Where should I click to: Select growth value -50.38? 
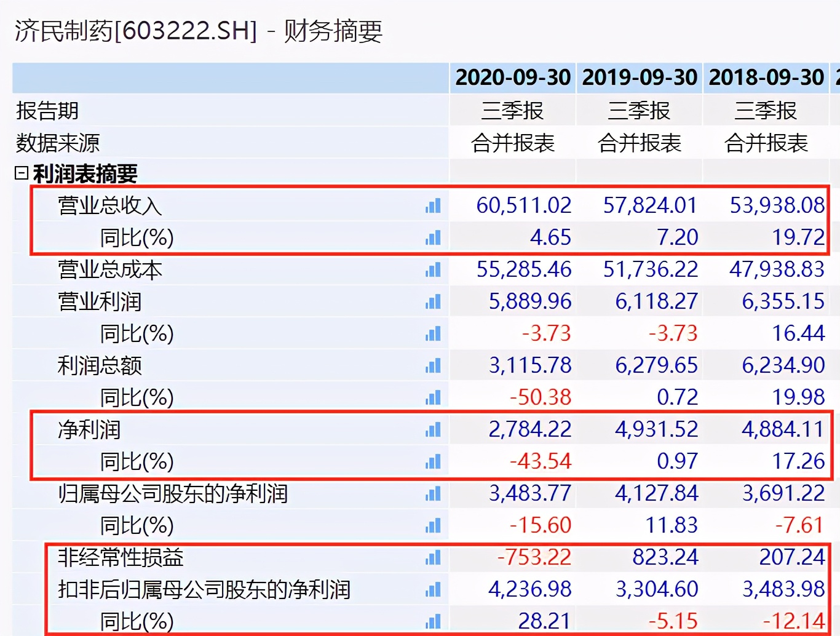coord(541,397)
